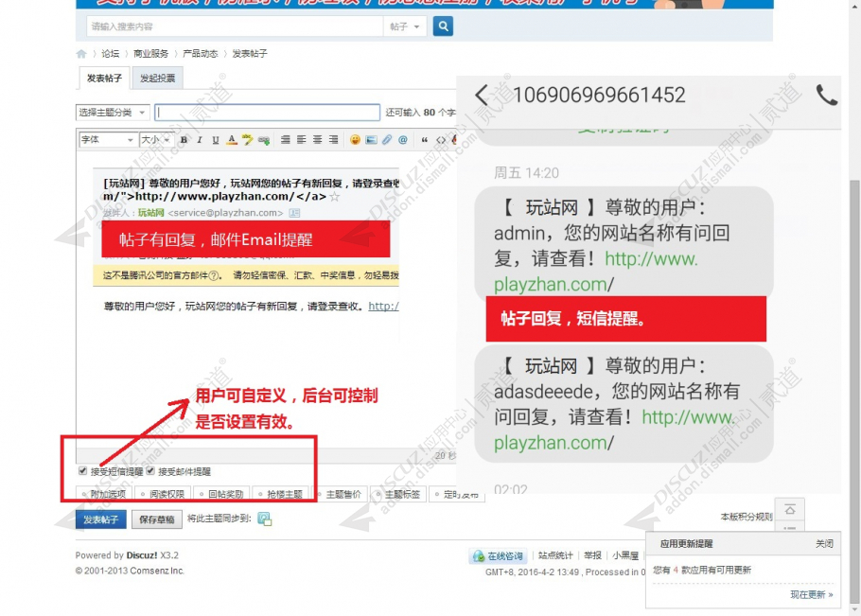861x616 pixels.
Task: Click the blue 发表帖子 submit button
Action: [101, 519]
